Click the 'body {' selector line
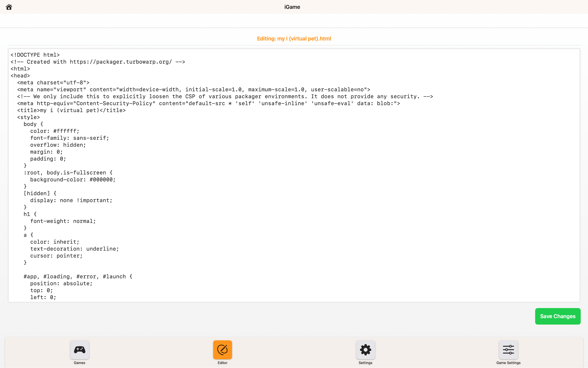Image resolution: width=588 pixels, height=368 pixels. click(x=33, y=124)
